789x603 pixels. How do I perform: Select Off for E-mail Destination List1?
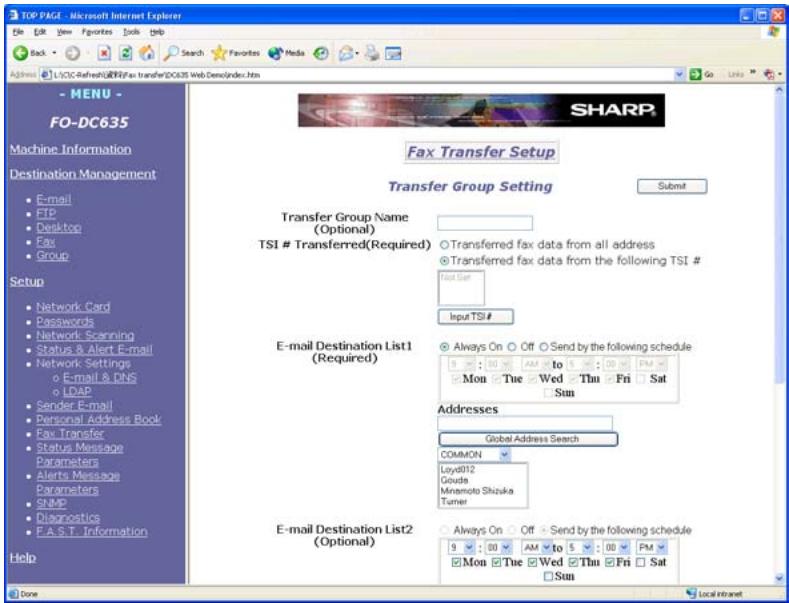coord(512,347)
